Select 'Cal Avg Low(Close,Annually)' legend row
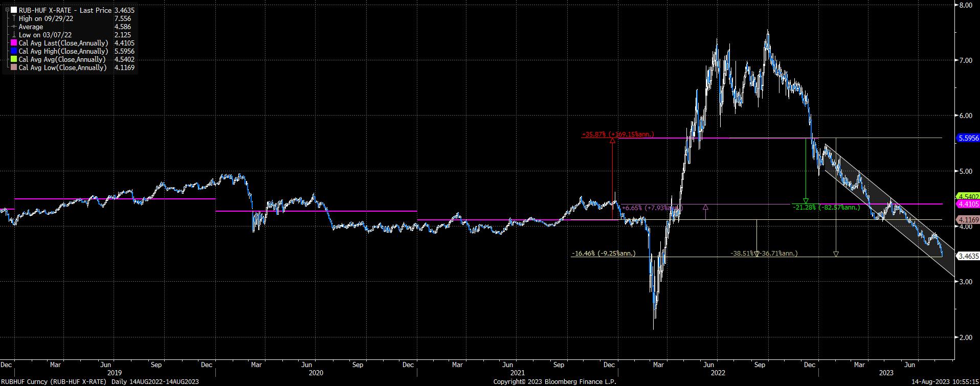The width and height of the screenshot is (980, 386). [62, 67]
